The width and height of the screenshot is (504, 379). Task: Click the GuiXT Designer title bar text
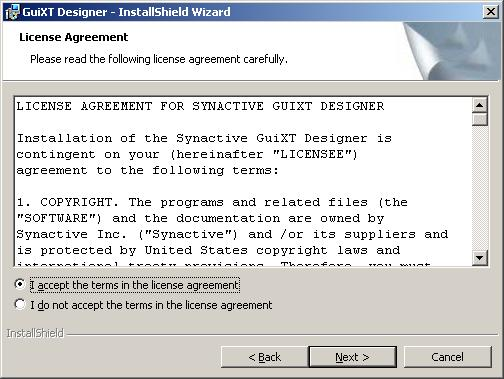tap(126, 12)
